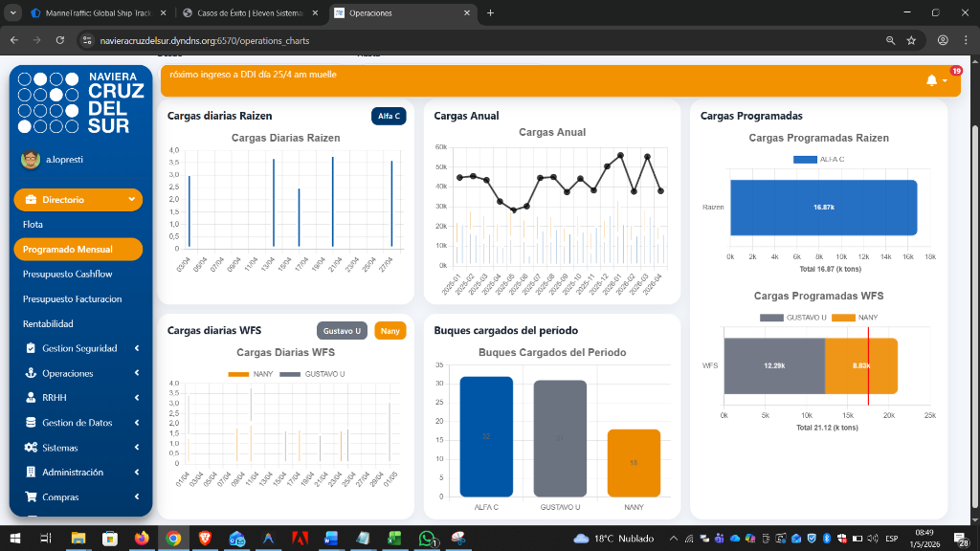Click the Gestion de Datos database icon
This screenshot has width=980, height=551.
click(x=31, y=422)
